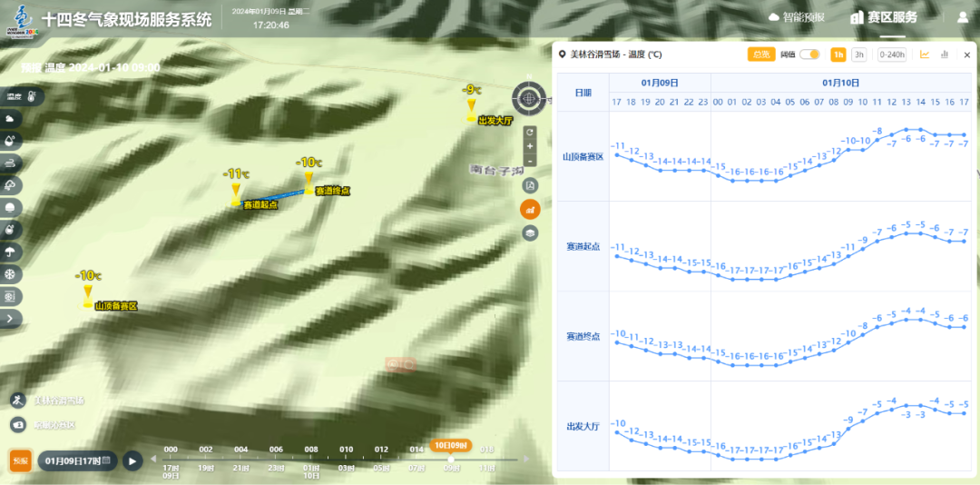Switch to the 智能预报 tab
This screenshot has width=980, height=485.
(x=797, y=17)
